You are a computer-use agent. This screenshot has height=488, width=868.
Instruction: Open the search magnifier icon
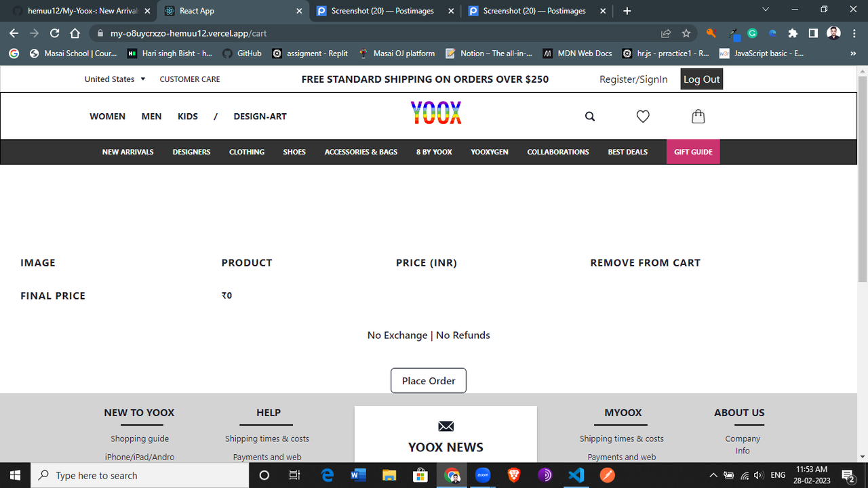coord(590,117)
